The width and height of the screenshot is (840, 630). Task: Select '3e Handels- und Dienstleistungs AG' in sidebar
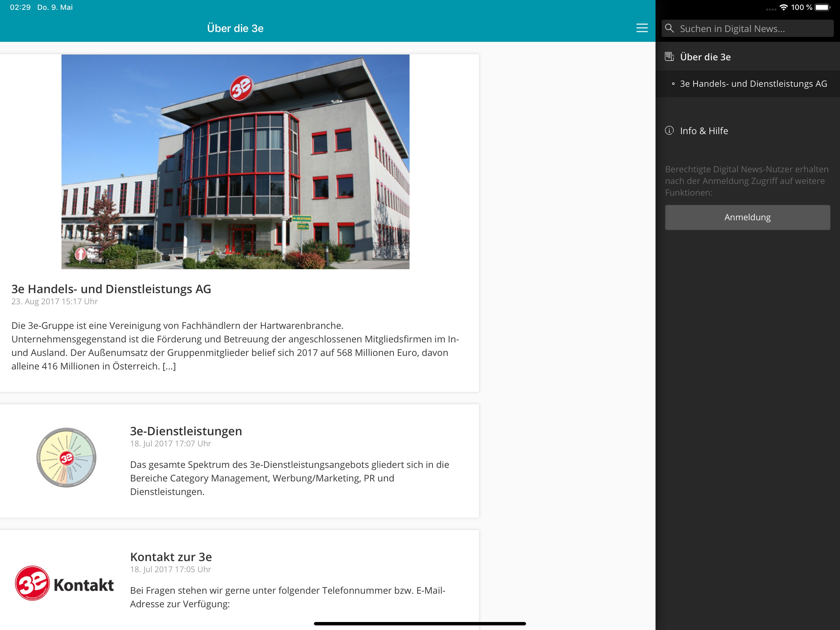(747, 84)
